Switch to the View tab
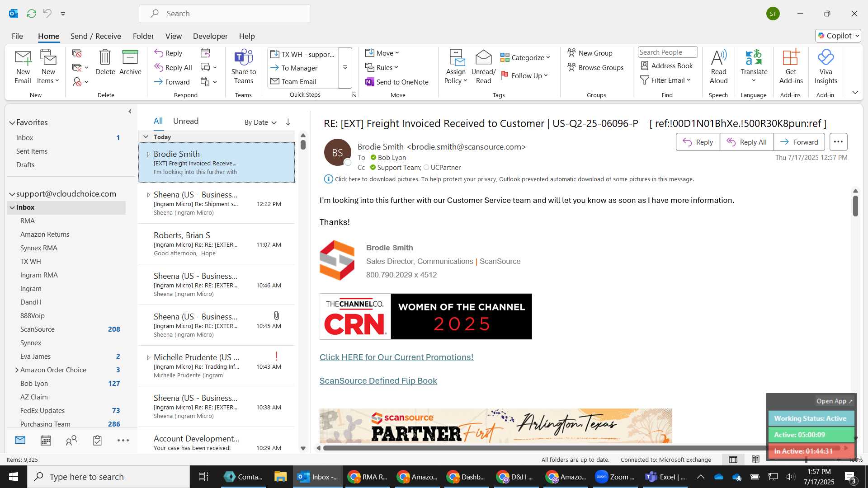Screen dimensions: 868x488 click(x=174, y=36)
